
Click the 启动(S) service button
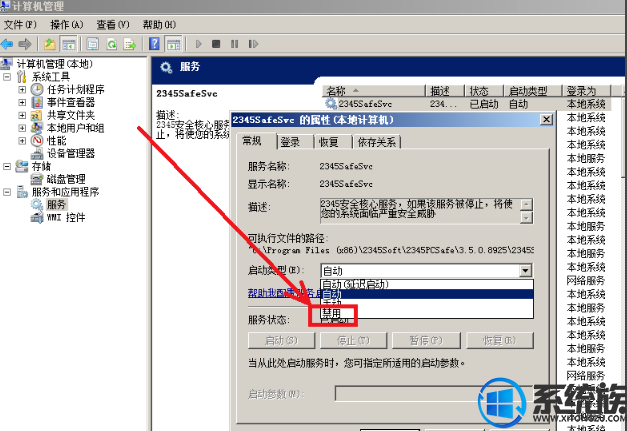(x=282, y=340)
